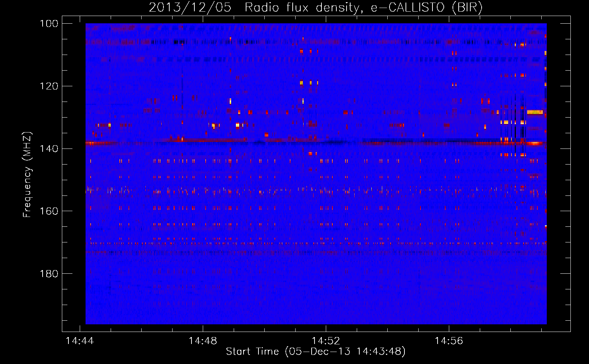Click the 120 frequency tick label

click(x=49, y=86)
